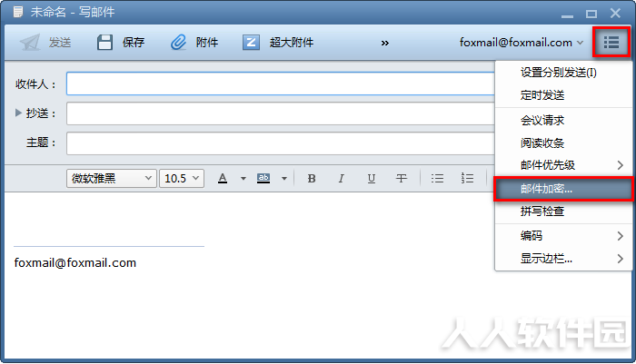Apply numbered list formatting
This screenshot has width=636, height=364.
click(467, 178)
